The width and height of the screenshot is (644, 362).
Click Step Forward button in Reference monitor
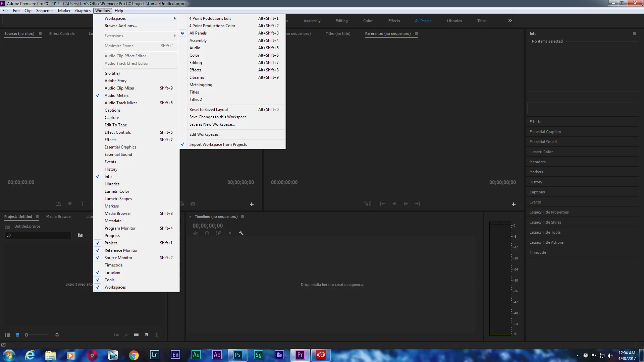point(406,204)
